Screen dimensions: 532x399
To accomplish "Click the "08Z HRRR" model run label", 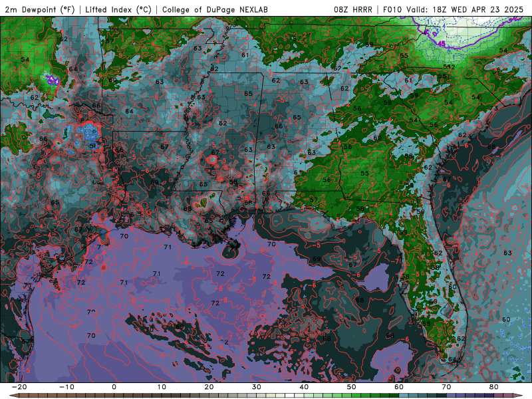I will point(353,9).
